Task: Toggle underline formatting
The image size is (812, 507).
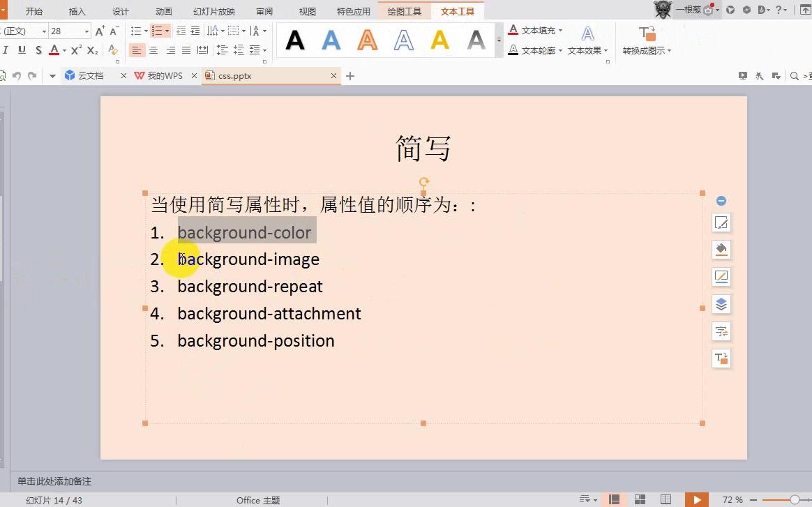Action: (22, 50)
